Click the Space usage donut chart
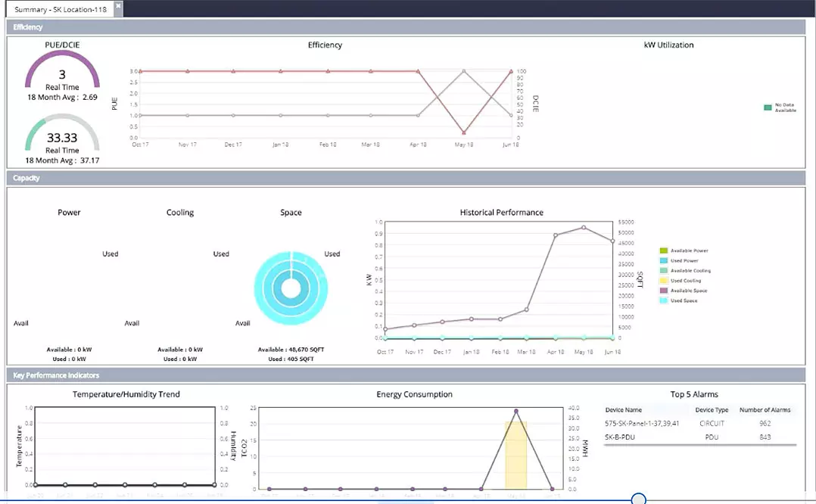 (291, 288)
